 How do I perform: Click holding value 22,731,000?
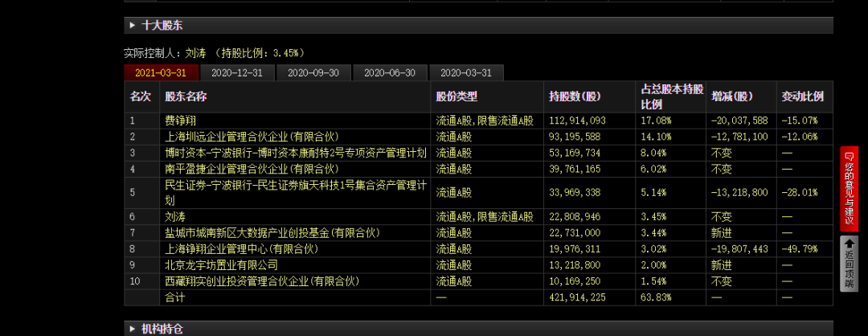575,233
